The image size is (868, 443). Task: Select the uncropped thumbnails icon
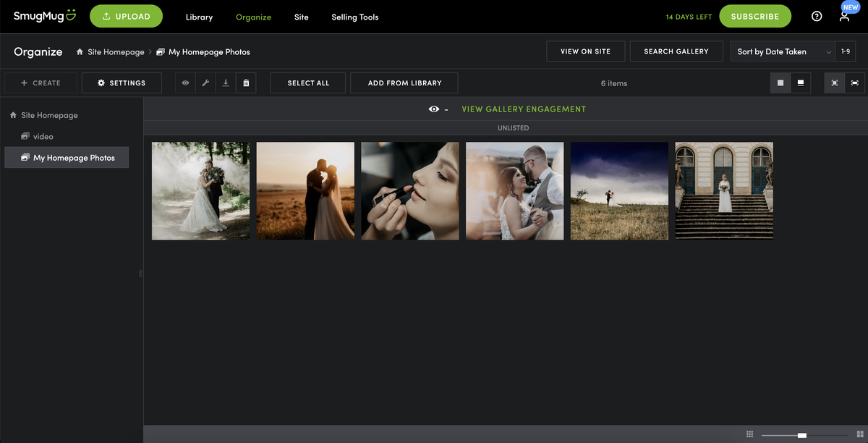coord(854,83)
